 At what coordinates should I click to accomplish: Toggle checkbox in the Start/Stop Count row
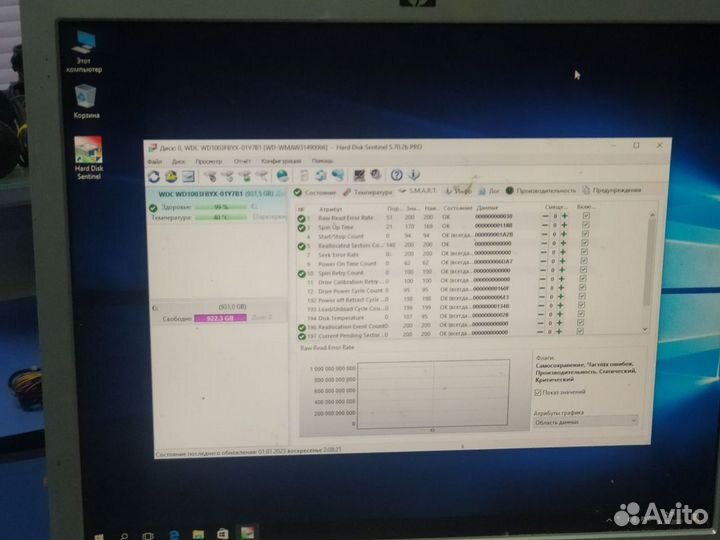(x=585, y=233)
